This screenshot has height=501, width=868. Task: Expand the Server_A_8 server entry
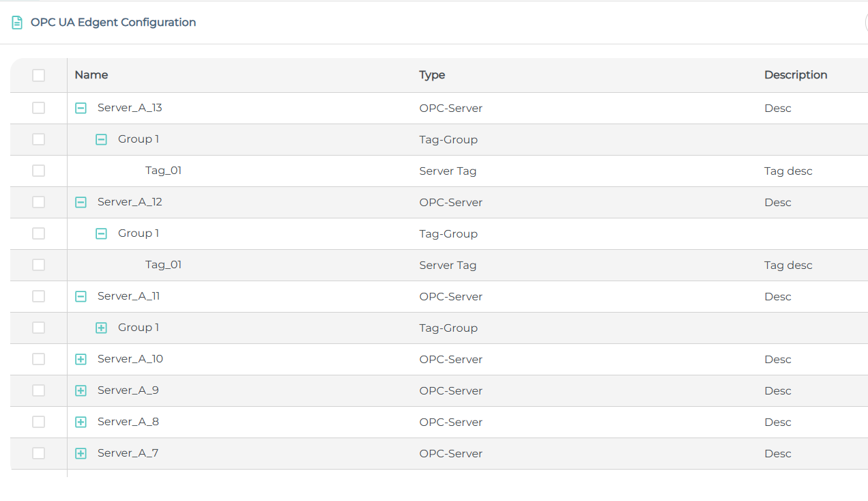pyautogui.click(x=81, y=422)
